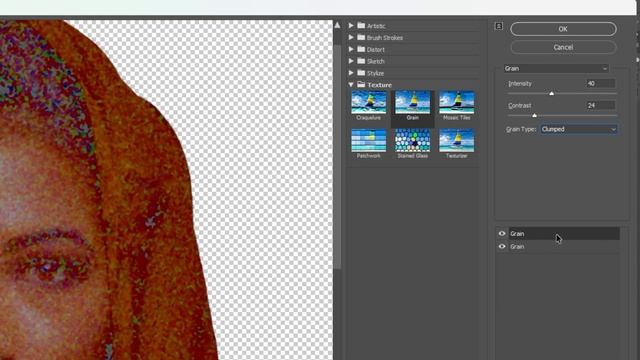Click the Texture open folder icon
640x360 pixels.
(361, 84)
